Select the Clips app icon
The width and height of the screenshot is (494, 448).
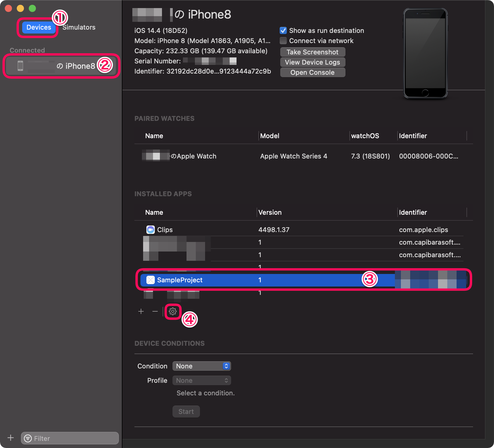point(150,230)
